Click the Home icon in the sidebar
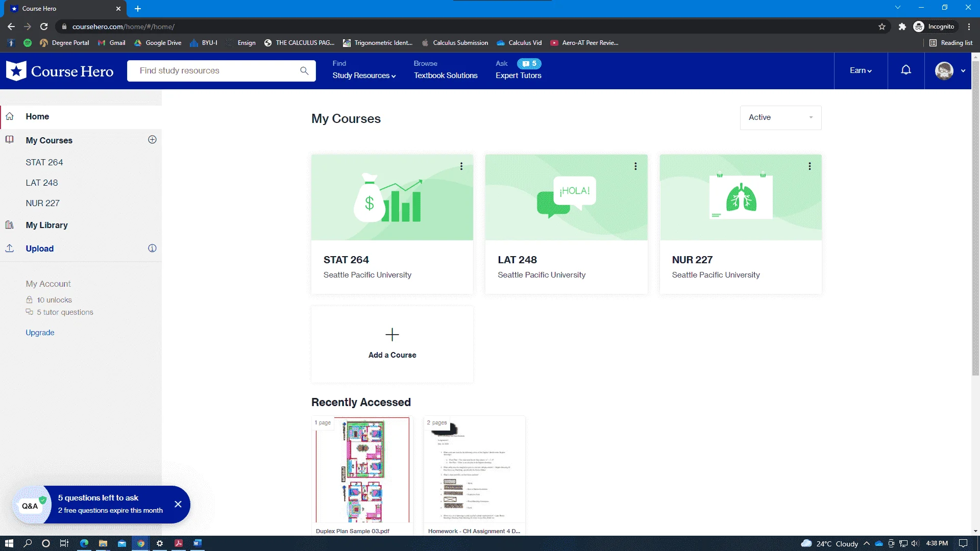 coord(10,116)
